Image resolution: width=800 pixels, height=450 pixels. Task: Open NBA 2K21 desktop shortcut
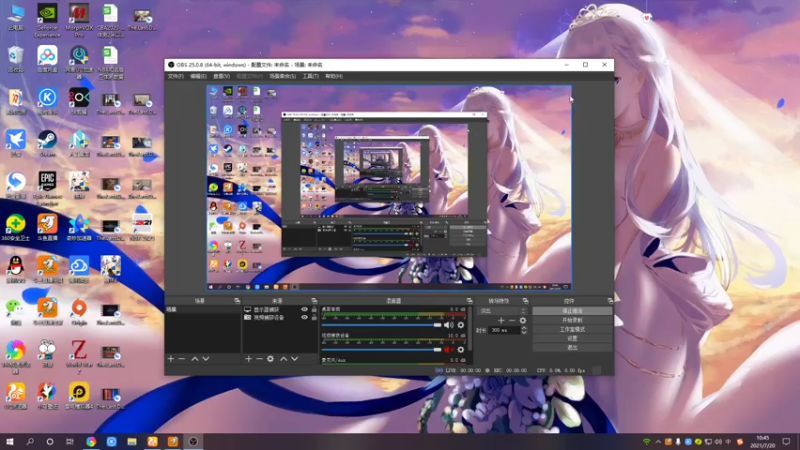click(x=142, y=228)
